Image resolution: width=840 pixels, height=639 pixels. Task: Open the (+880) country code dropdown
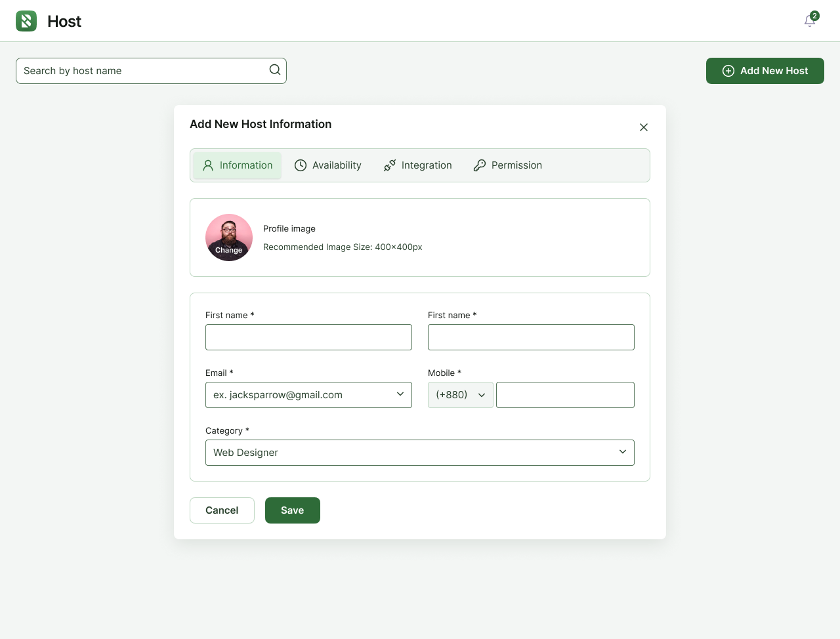coord(461,395)
